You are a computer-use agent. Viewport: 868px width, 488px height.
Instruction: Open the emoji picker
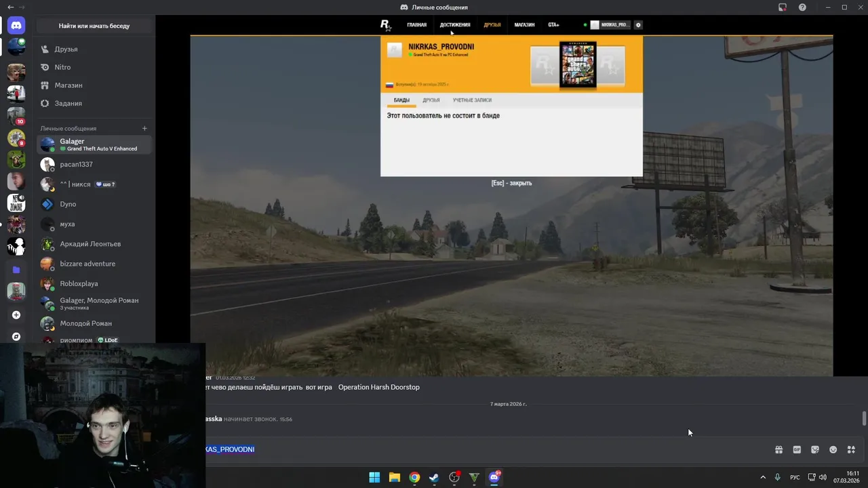click(x=833, y=449)
